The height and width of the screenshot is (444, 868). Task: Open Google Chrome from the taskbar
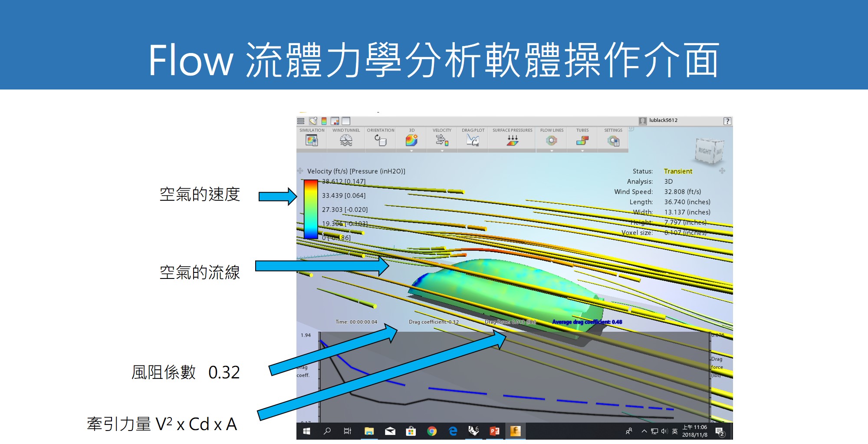431,431
